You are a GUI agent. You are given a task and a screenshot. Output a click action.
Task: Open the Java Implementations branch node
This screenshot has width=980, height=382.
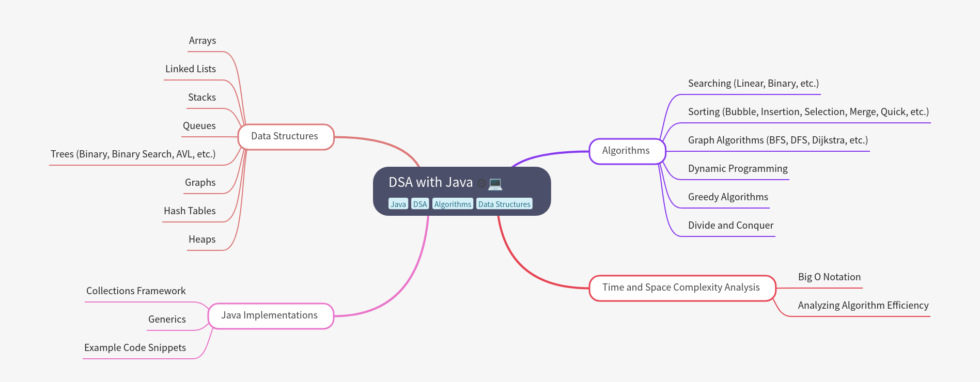pos(270,315)
